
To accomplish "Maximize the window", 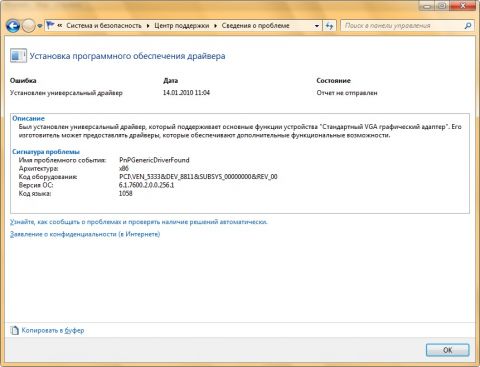I will 442,6.
